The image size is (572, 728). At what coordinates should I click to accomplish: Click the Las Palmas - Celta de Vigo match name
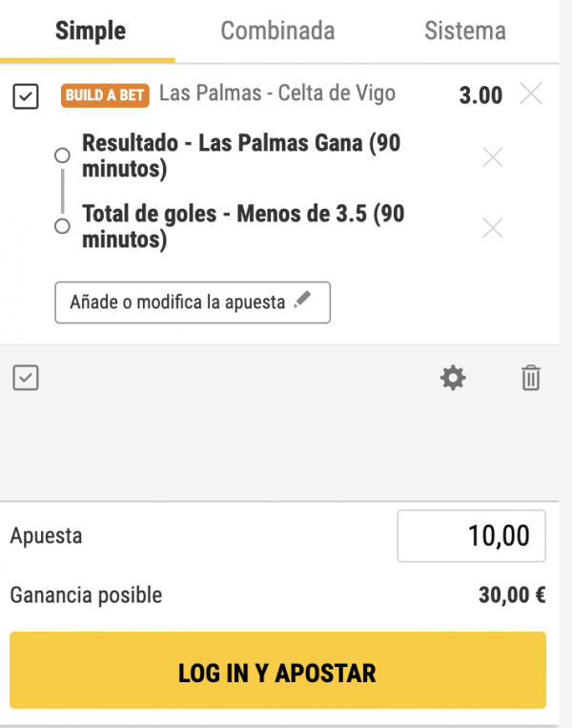click(276, 94)
